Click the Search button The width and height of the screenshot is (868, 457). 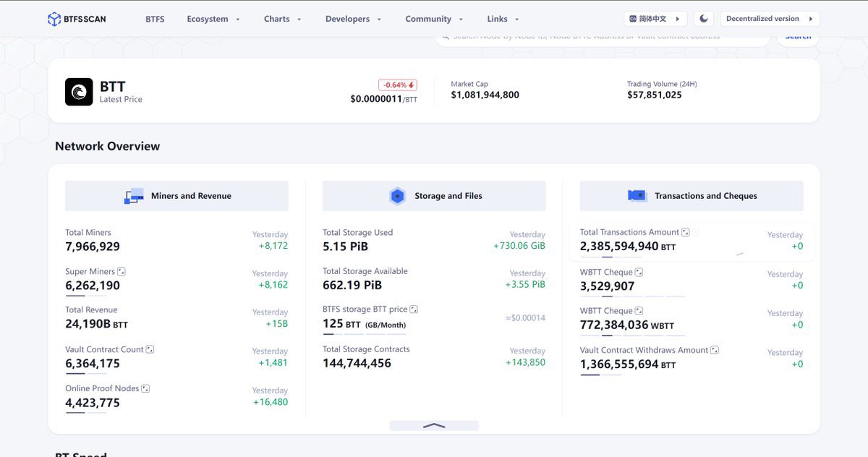pyautogui.click(x=797, y=35)
